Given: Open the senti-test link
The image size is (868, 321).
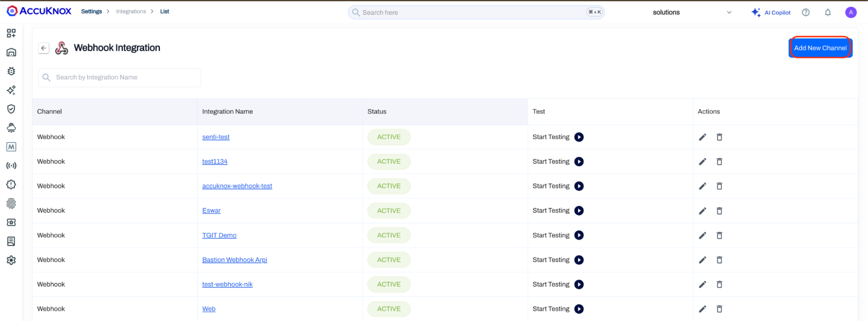Looking at the screenshot, I should [216, 137].
